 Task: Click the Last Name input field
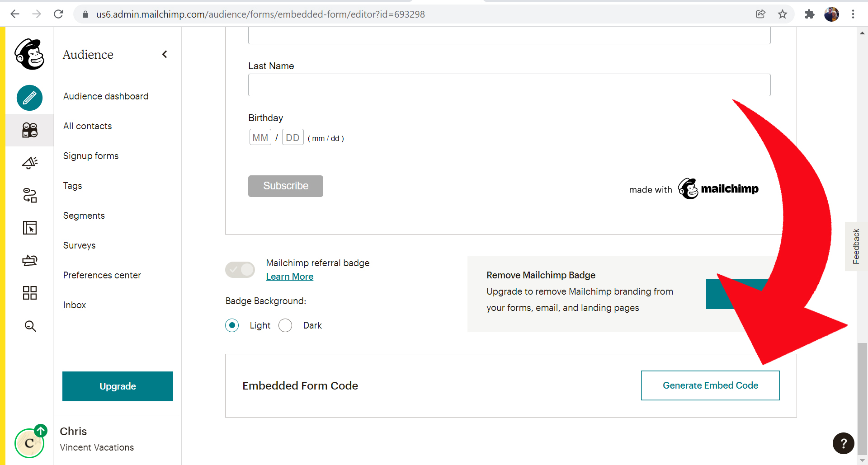pos(509,85)
